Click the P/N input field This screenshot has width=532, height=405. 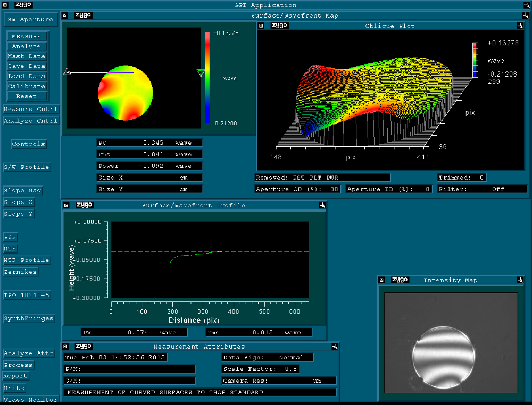coord(130,369)
